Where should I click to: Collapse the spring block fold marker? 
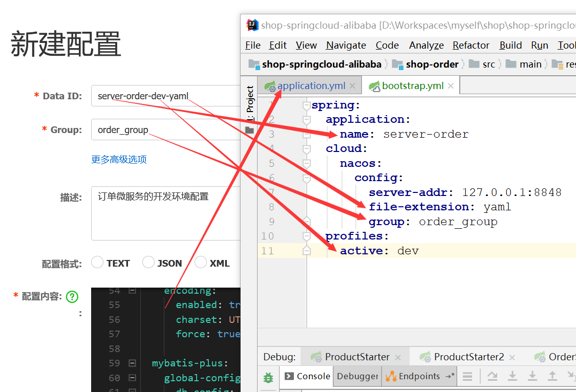pos(306,105)
